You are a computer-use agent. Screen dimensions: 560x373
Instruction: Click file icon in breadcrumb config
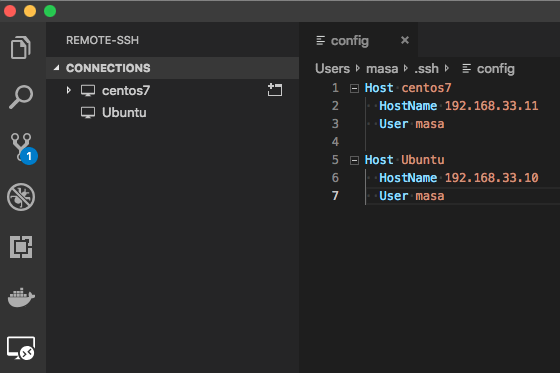pos(466,68)
